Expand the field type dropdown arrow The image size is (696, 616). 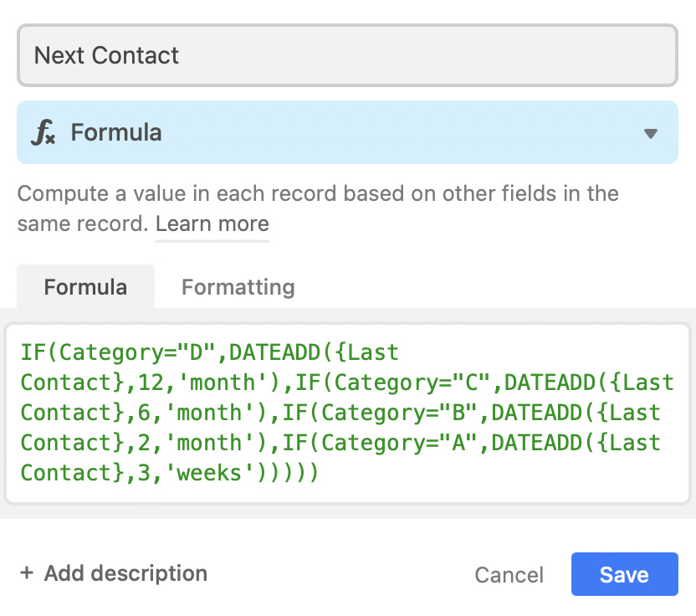(x=650, y=133)
